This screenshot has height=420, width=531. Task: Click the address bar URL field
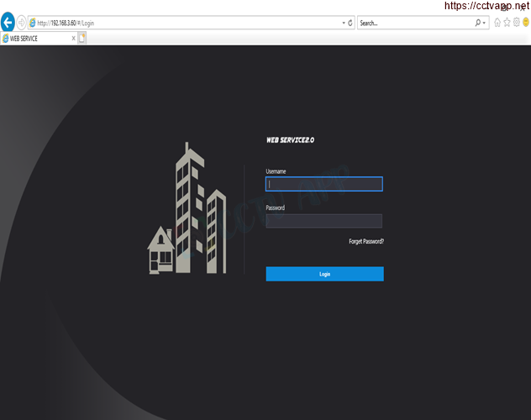(x=185, y=23)
